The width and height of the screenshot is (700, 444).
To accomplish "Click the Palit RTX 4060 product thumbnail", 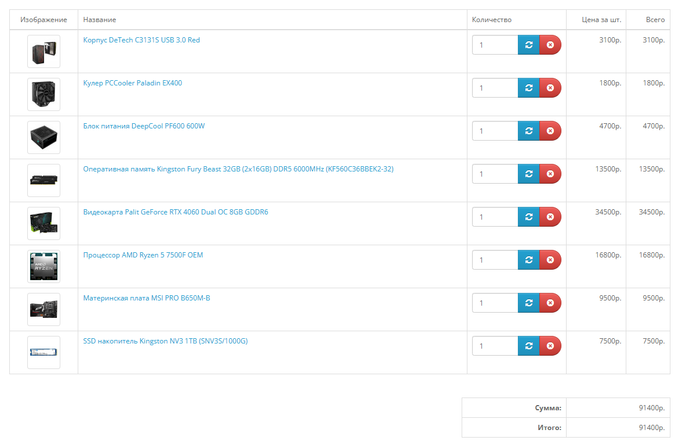I will pyautogui.click(x=43, y=222).
